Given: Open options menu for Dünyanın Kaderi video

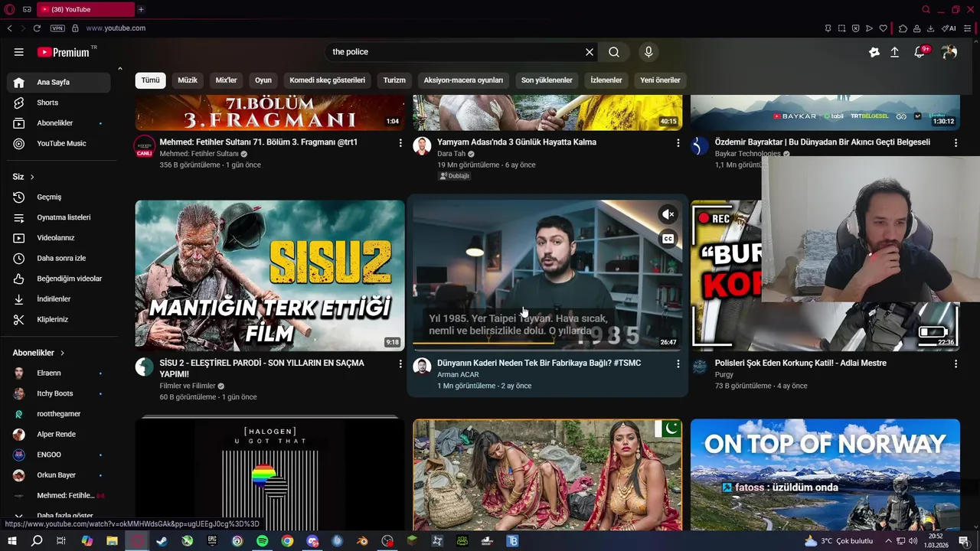Looking at the screenshot, I should tap(678, 364).
